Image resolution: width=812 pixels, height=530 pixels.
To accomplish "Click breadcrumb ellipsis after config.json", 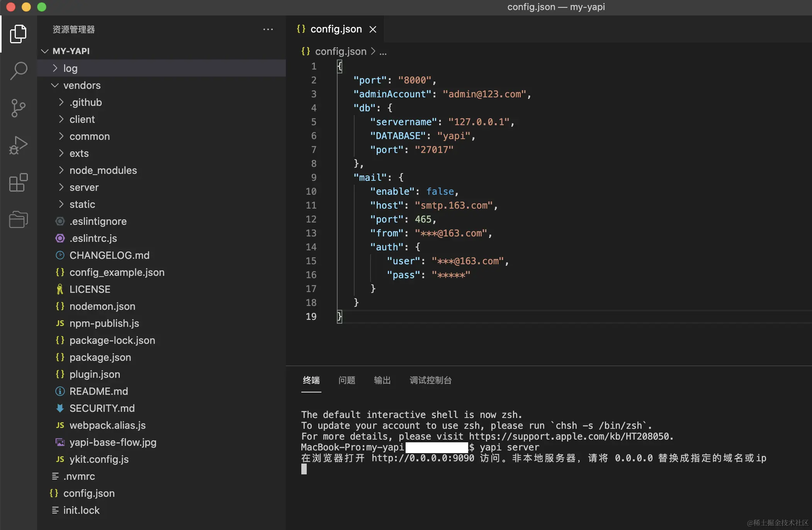I will tap(383, 52).
